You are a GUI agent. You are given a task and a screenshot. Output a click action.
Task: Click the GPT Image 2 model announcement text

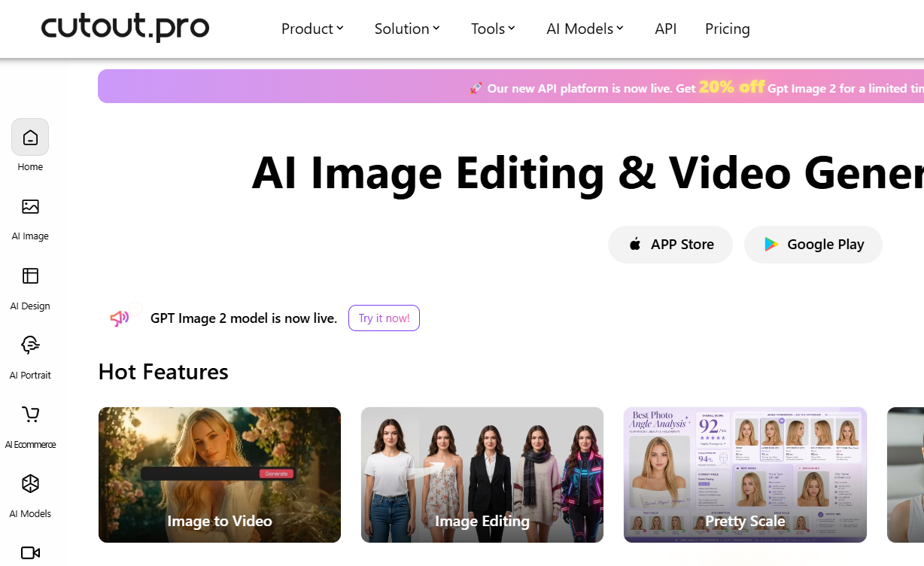[244, 318]
